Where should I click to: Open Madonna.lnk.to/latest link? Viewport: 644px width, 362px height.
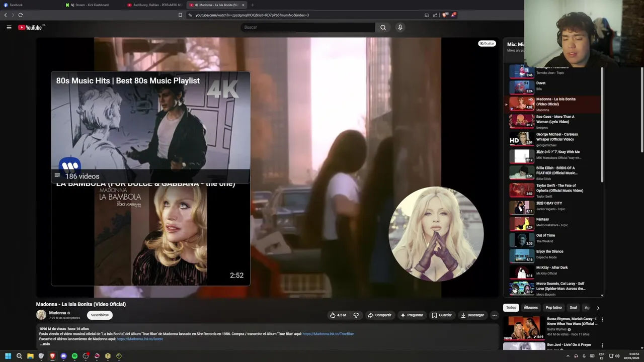click(139, 339)
